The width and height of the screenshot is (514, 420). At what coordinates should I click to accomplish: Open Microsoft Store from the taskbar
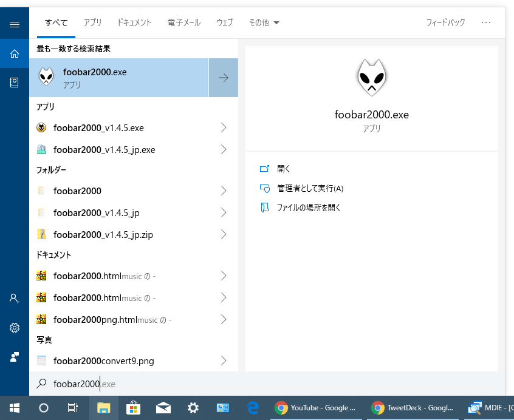click(134, 408)
